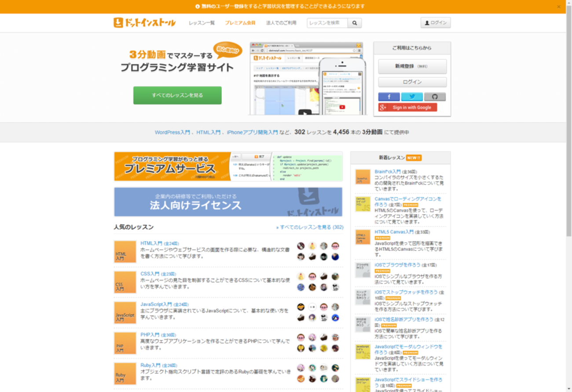Open the PHP入門 lesson title

[x=150, y=335]
